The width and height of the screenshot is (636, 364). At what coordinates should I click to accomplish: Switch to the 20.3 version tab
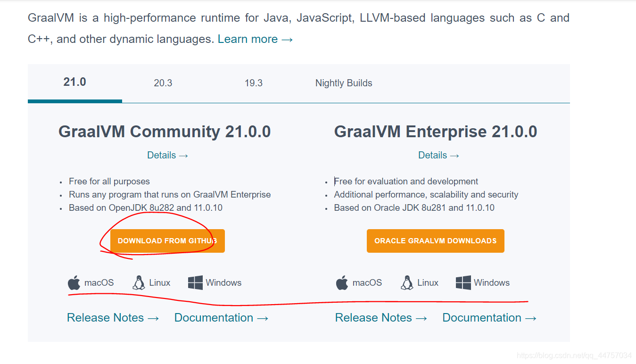163,83
